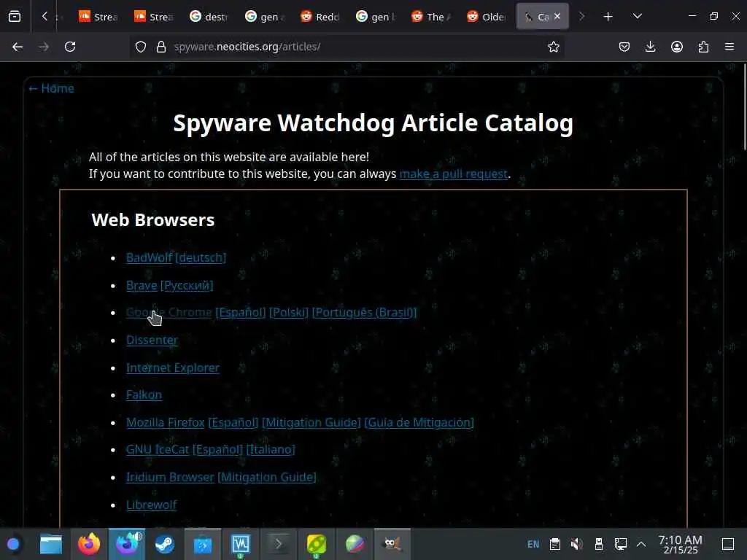
Task: Save page to Pocket icon
Action: [x=624, y=47]
